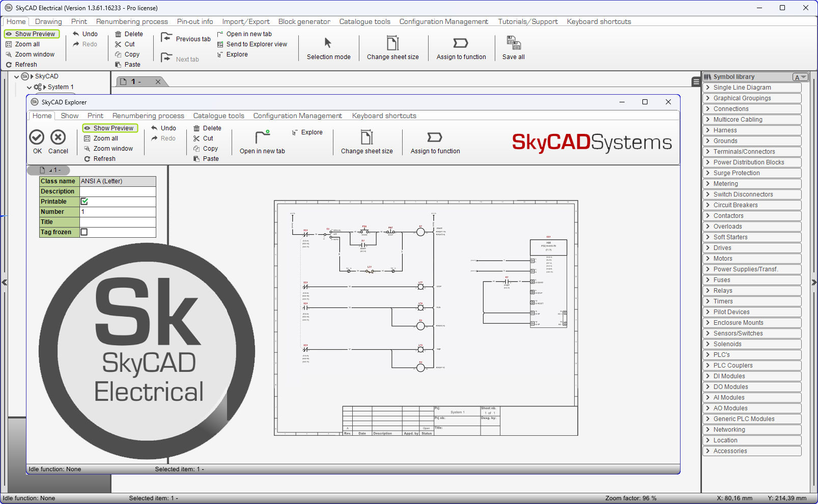Open Drawing tab in main window
Screen dimensions: 818x504
48,21
